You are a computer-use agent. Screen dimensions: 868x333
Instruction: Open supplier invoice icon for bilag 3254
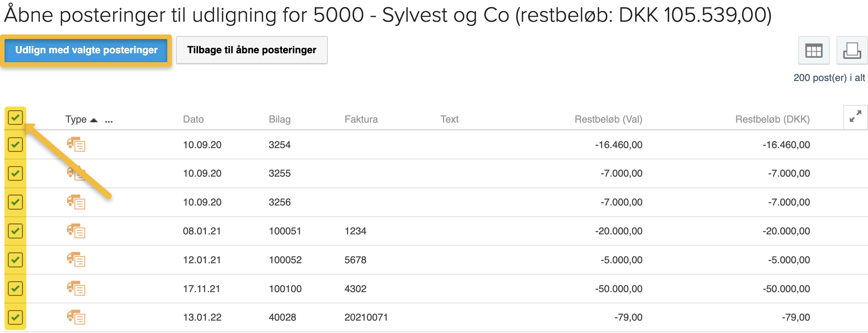coord(76,144)
